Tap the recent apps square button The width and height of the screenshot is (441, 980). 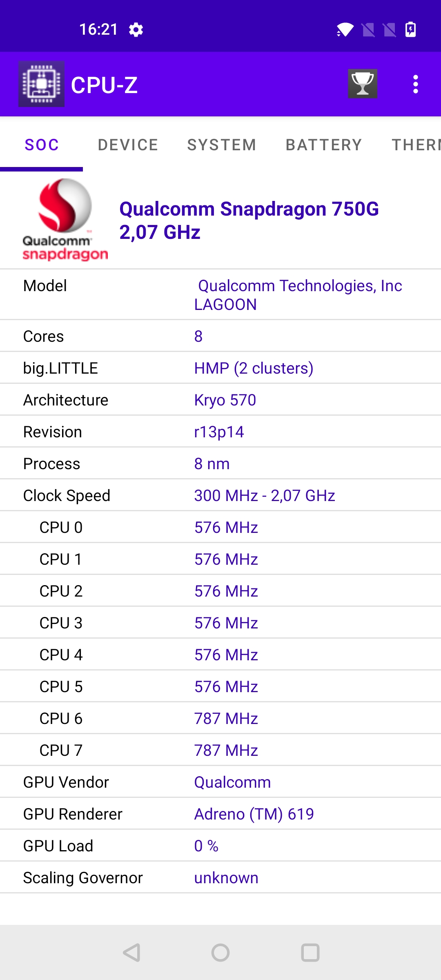(x=310, y=953)
